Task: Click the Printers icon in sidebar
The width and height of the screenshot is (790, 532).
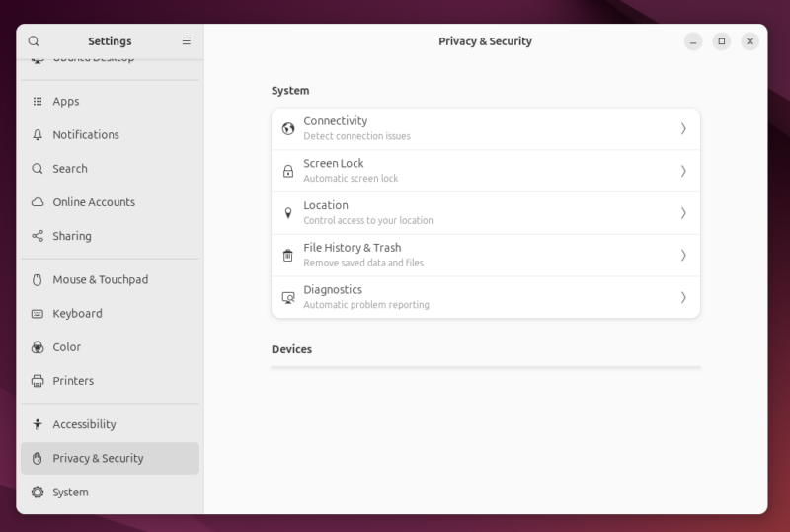Action: (x=38, y=381)
